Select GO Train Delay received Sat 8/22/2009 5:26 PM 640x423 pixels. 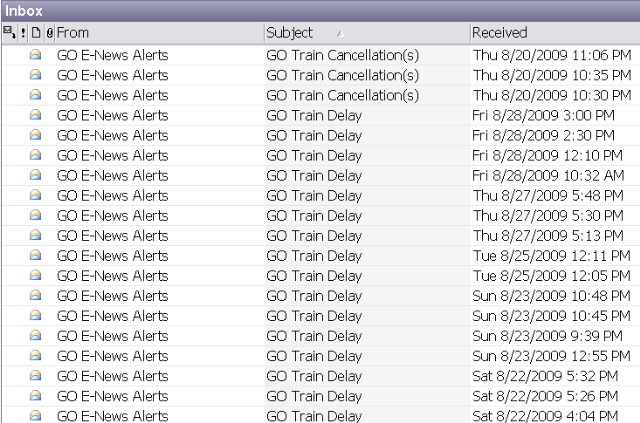(314, 396)
